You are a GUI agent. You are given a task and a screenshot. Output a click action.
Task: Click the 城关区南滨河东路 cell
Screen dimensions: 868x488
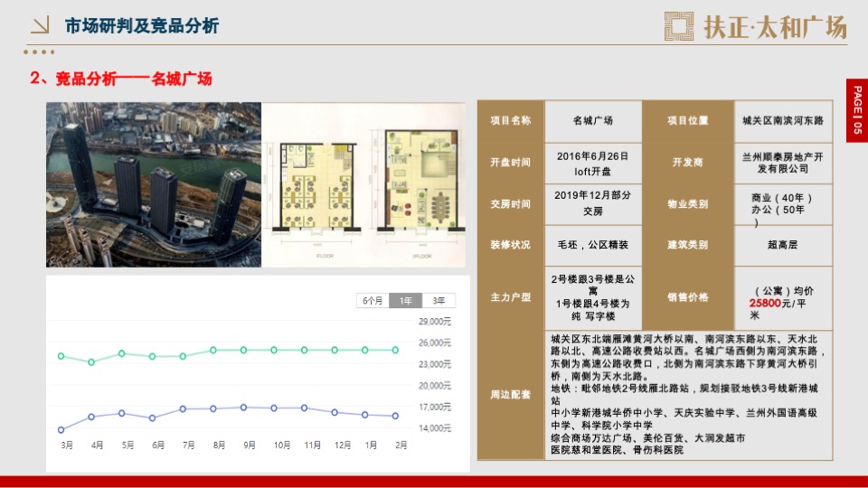click(783, 120)
